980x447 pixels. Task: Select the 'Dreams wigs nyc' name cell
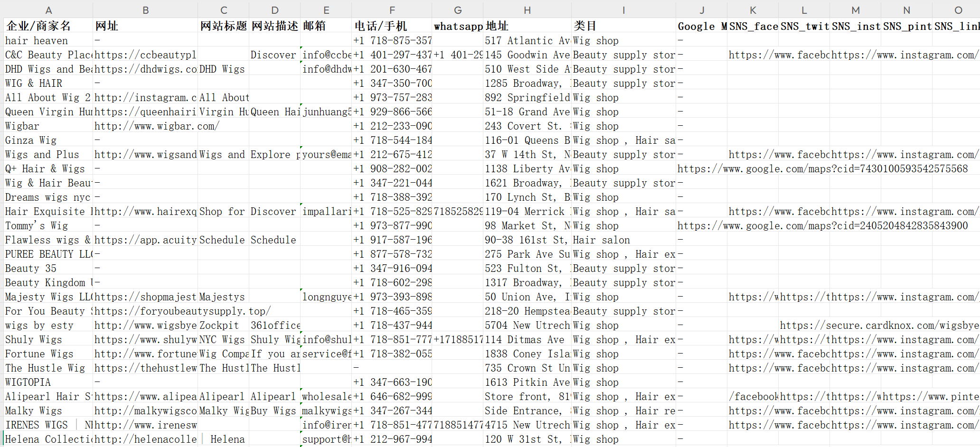(48, 197)
